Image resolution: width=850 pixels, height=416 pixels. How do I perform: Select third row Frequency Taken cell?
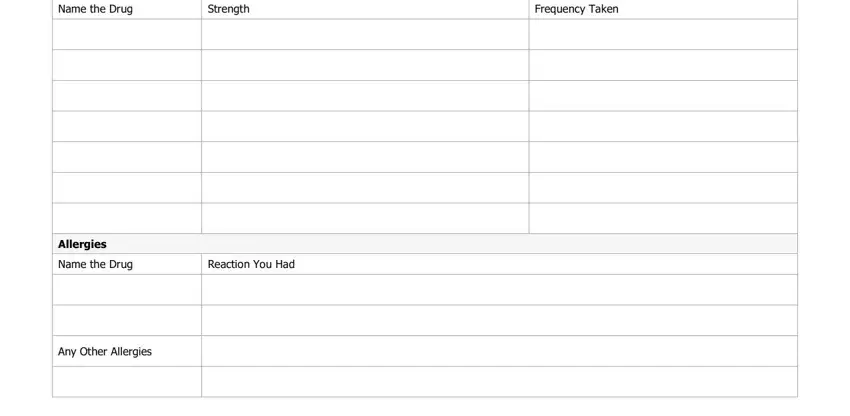(663, 96)
